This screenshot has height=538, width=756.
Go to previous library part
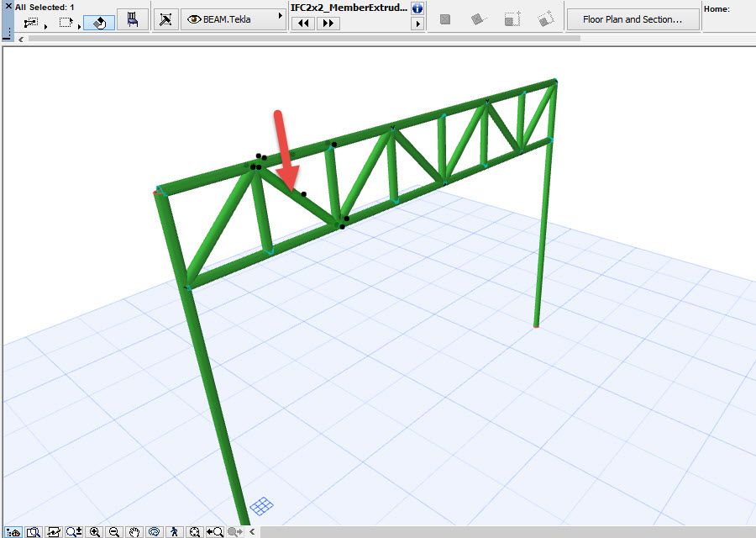tap(304, 24)
